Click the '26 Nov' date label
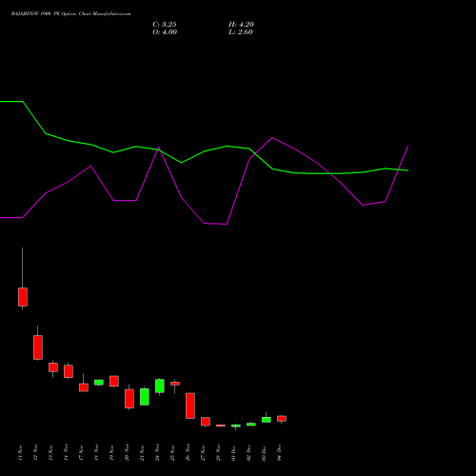This screenshot has height=476, width=476. pos(188,453)
